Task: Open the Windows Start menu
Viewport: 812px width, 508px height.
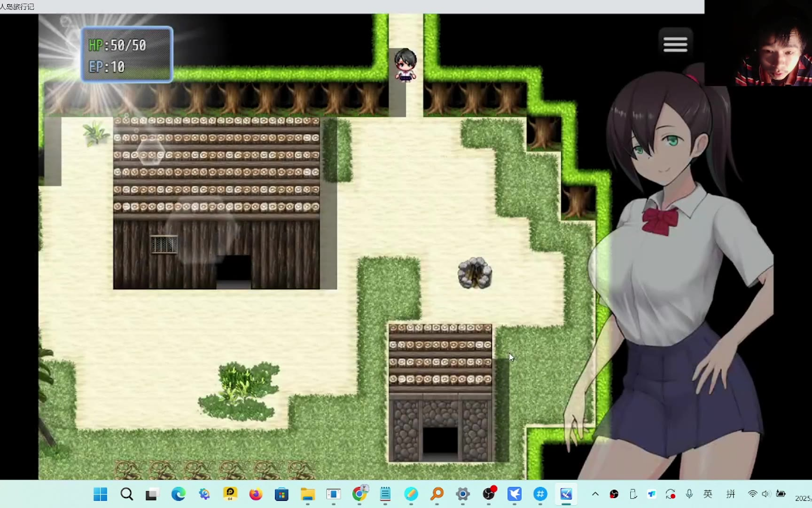Action: coord(101,494)
